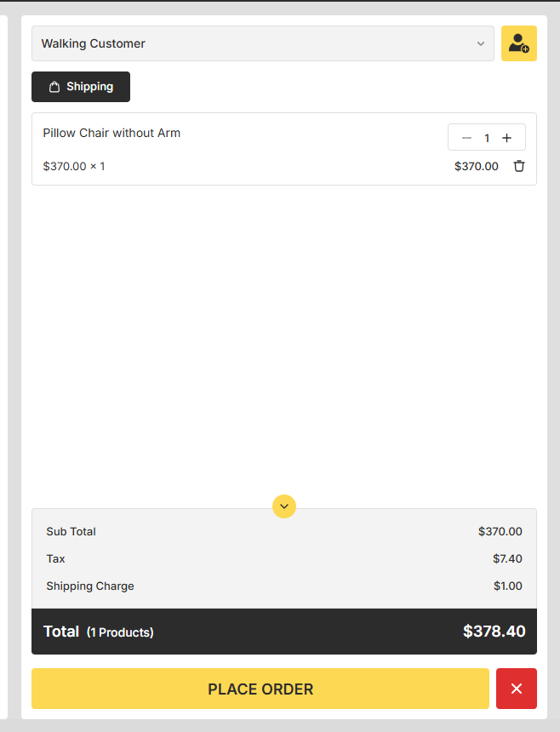
Task: Click the red X cancel order button
Action: click(516, 689)
